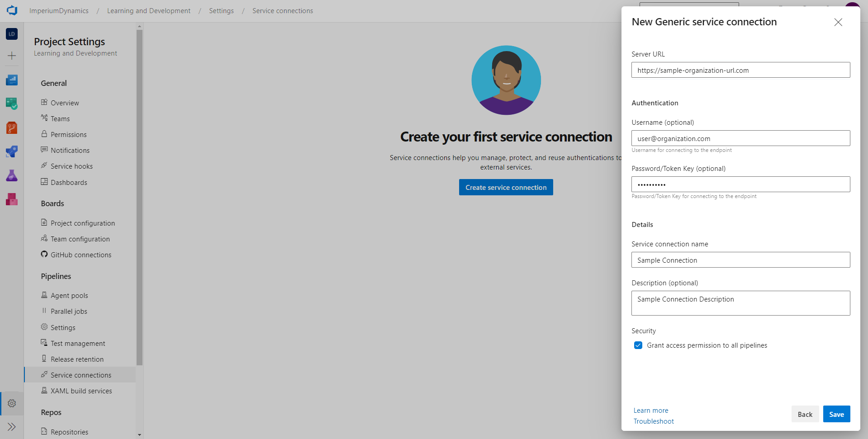Open the Troubleshoot link
The image size is (868, 439).
[x=653, y=421]
